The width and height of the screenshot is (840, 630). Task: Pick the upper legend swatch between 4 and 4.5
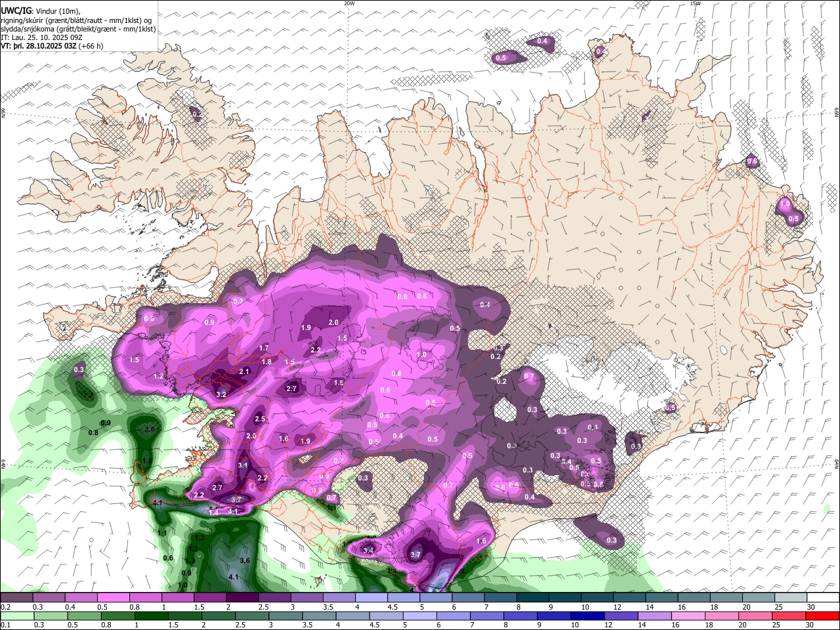[371, 598]
